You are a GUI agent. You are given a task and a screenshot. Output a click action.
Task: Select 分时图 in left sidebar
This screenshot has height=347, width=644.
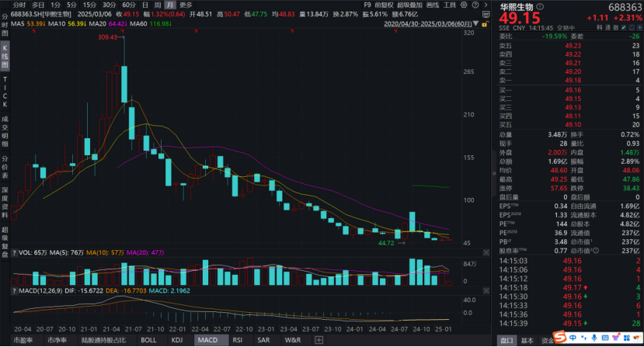click(x=5, y=24)
